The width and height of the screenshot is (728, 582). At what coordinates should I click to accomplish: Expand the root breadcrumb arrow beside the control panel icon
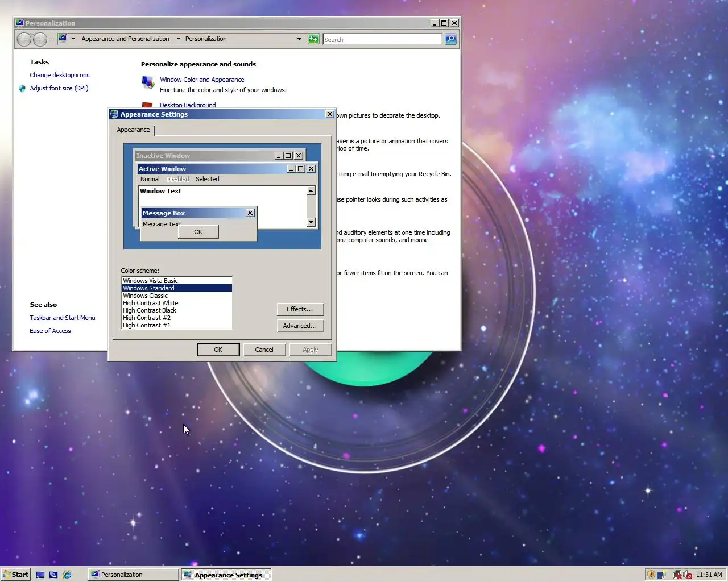point(73,39)
